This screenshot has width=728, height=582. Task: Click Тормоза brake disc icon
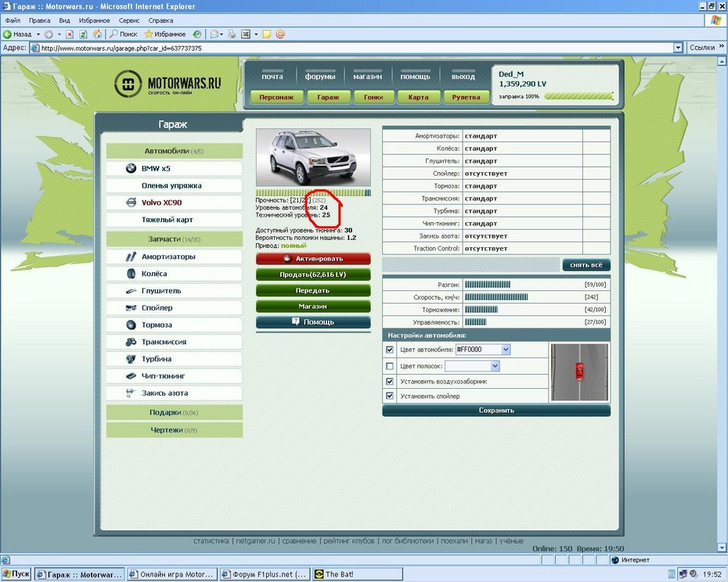click(131, 325)
